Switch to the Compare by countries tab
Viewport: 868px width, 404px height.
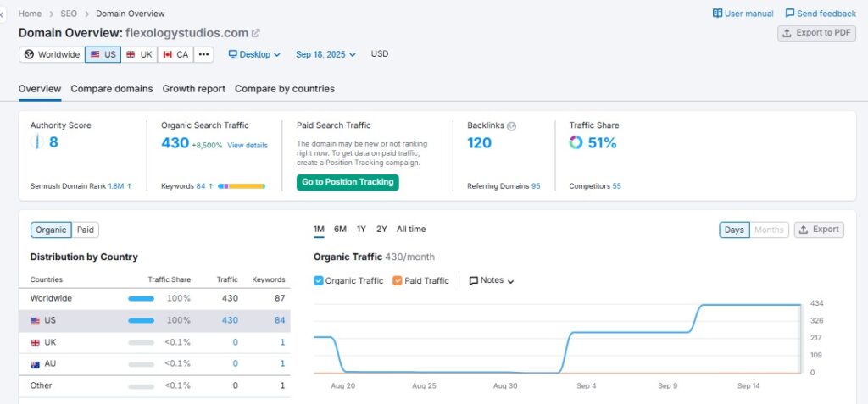(285, 89)
